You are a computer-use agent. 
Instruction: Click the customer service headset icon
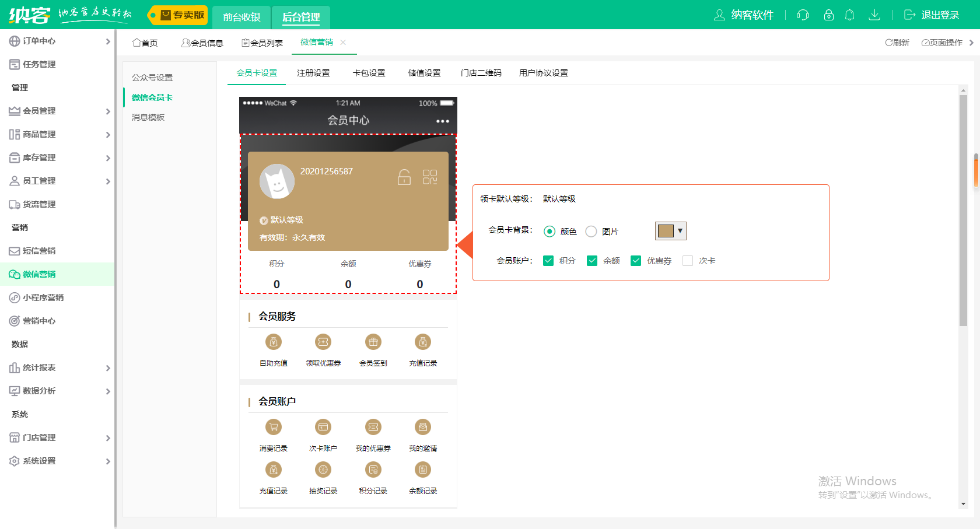(x=802, y=15)
